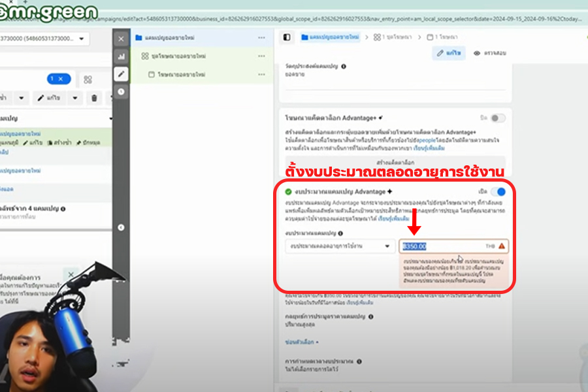Open the ad sets grid tab icon
The image size is (588, 392).
coord(88,80)
